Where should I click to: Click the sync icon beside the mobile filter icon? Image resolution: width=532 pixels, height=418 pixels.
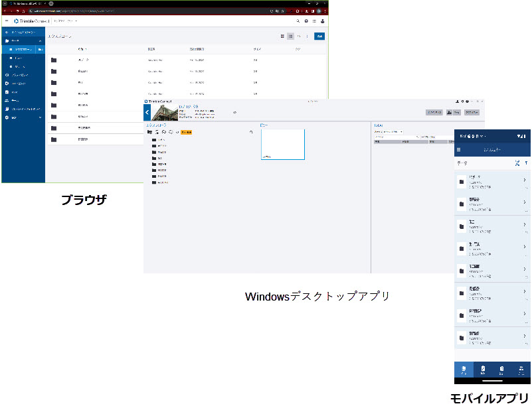pyautogui.click(x=517, y=163)
